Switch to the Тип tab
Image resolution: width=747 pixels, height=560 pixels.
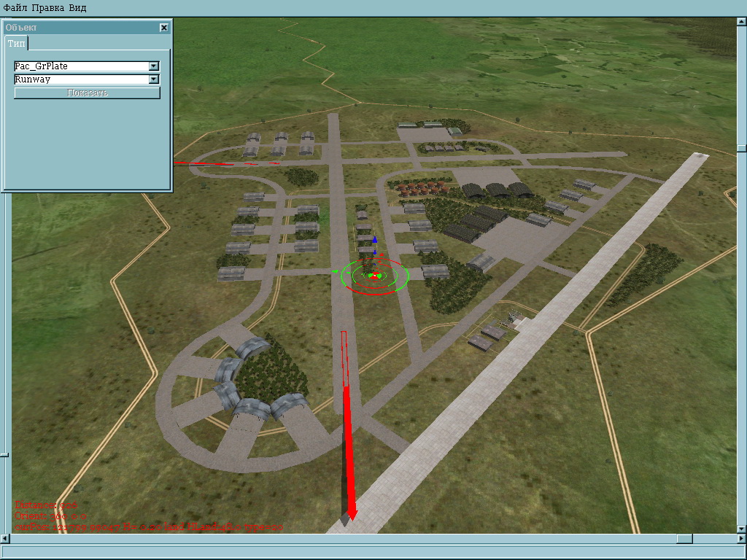point(16,43)
